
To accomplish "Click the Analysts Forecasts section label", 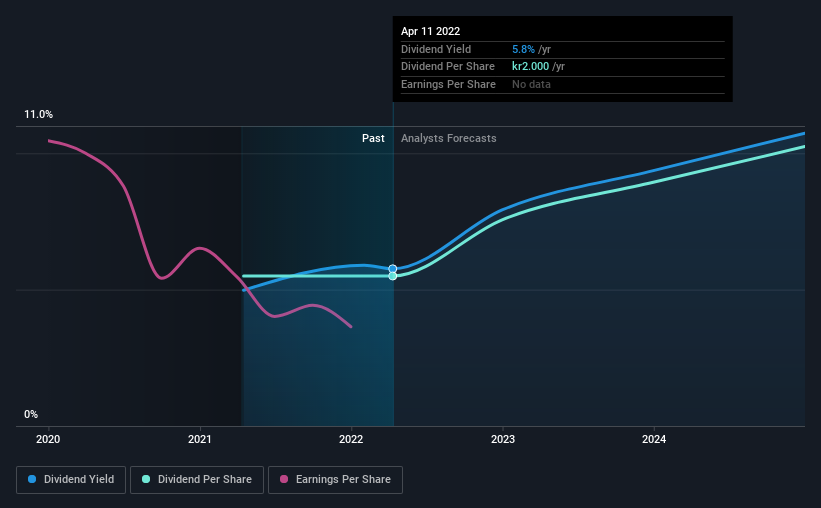I will pyautogui.click(x=449, y=138).
